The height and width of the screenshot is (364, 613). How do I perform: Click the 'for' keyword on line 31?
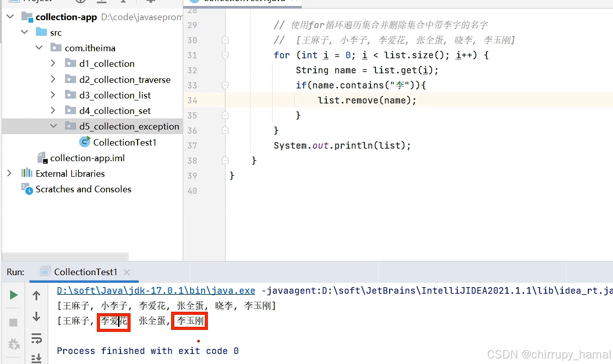pyautogui.click(x=282, y=55)
